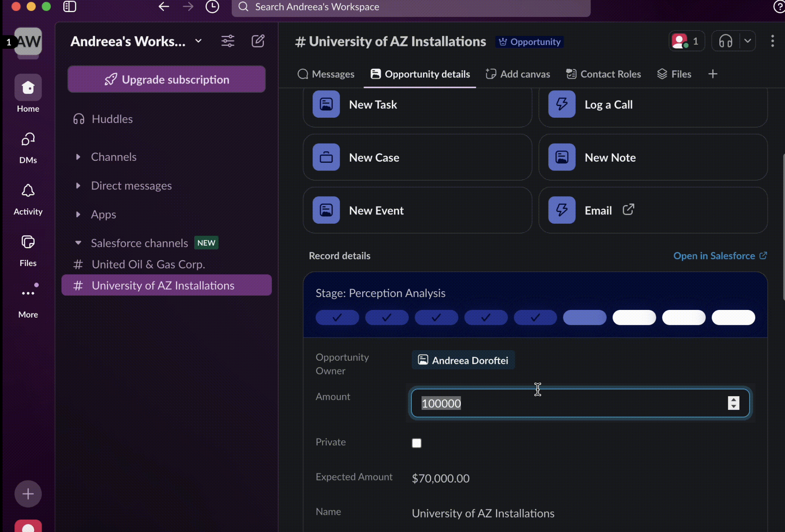View channel members avatar count
The width and height of the screenshot is (785, 532).
(x=687, y=41)
